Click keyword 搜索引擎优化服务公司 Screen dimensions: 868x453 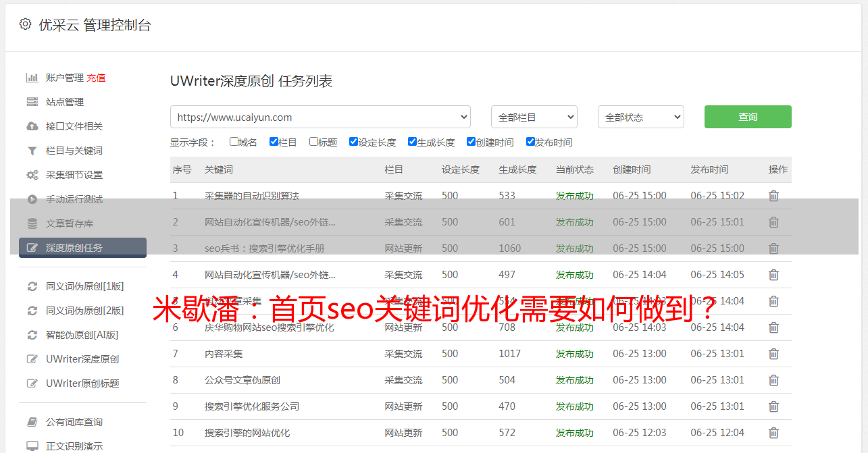click(x=252, y=406)
